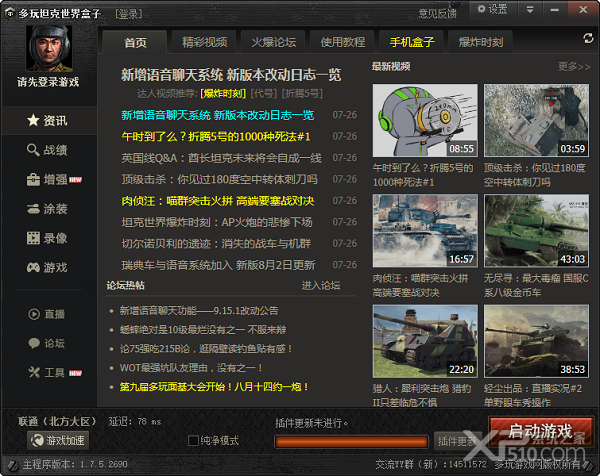This screenshot has width=600, height=476.
Task: Open the 游戏 games section
Action: click(48, 267)
